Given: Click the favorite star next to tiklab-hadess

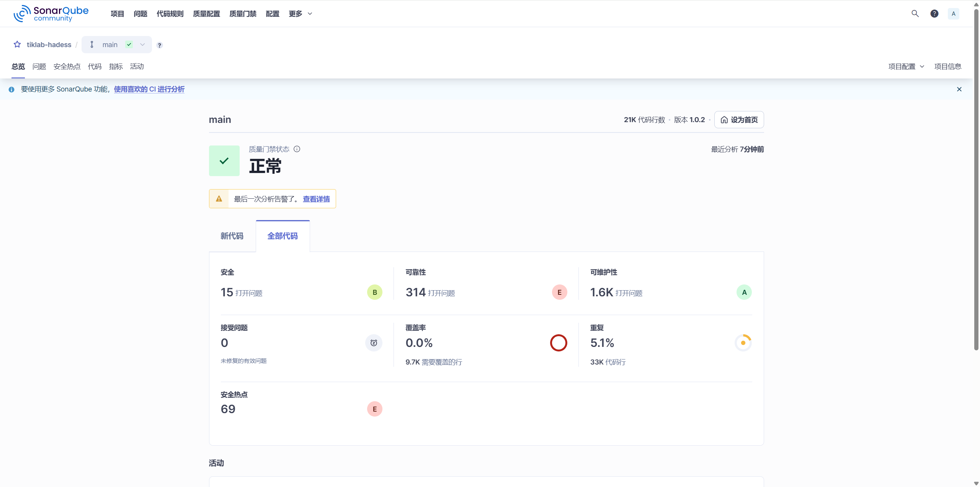Looking at the screenshot, I should coord(17,44).
